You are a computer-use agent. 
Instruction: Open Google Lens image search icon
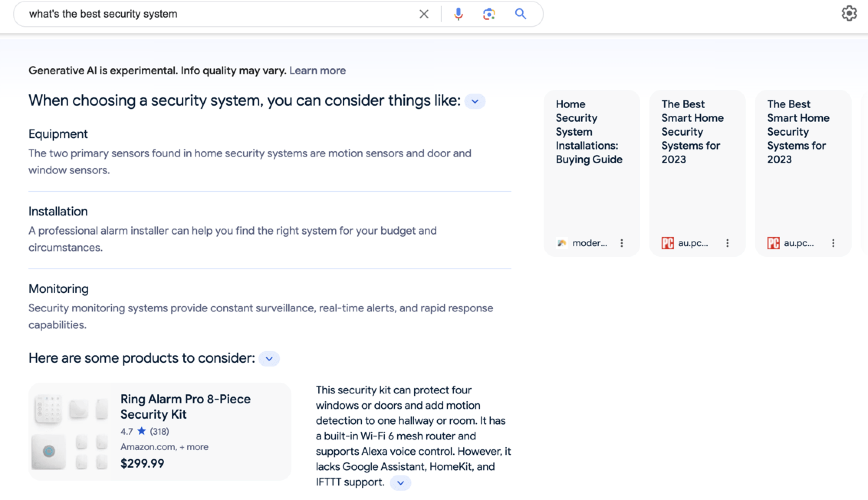pyautogui.click(x=489, y=14)
